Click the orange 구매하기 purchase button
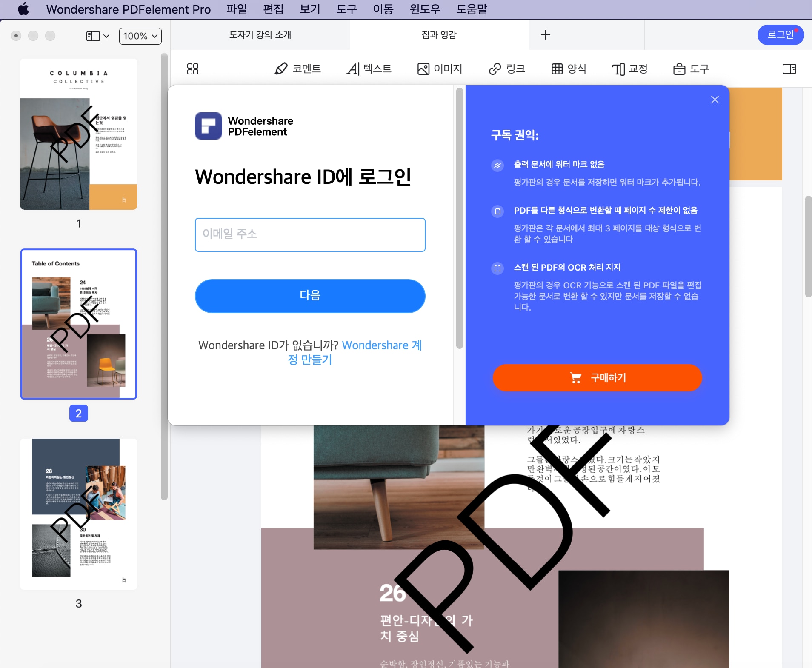This screenshot has height=668, width=812. pos(598,378)
